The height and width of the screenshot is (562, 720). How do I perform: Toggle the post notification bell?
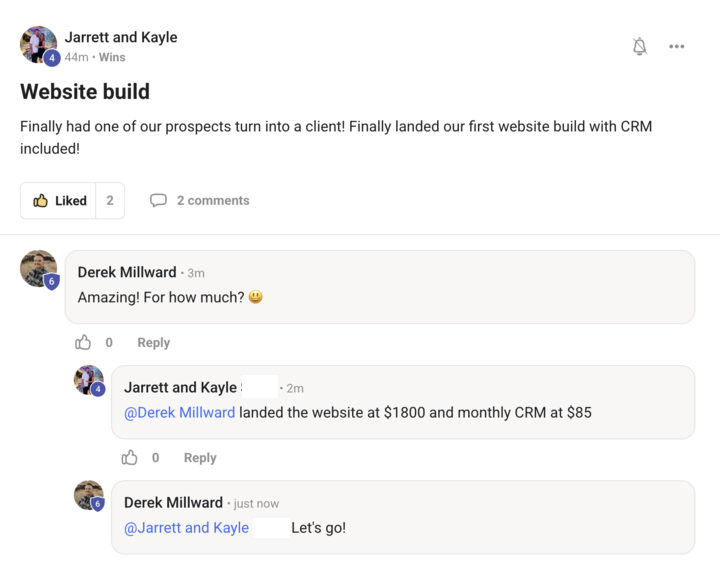click(x=640, y=46)
